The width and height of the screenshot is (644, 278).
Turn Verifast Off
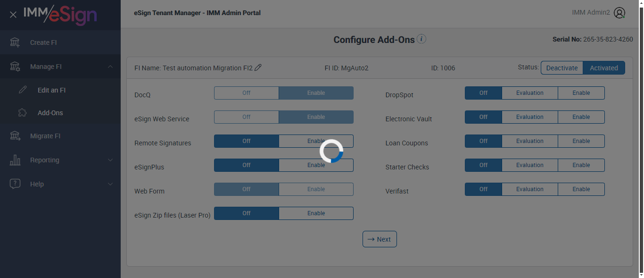484,189
